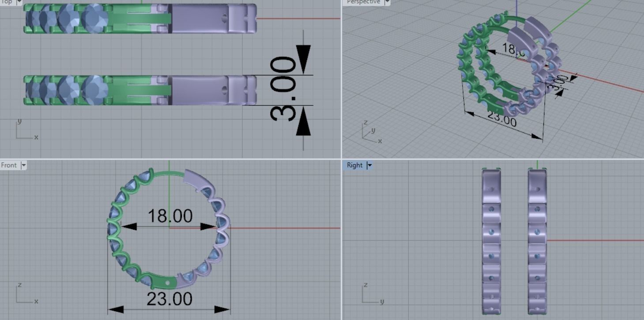This screenshot has height=320, width=644.
Task: Activate the Right viewport title label
Action: (x=354, y=165)
